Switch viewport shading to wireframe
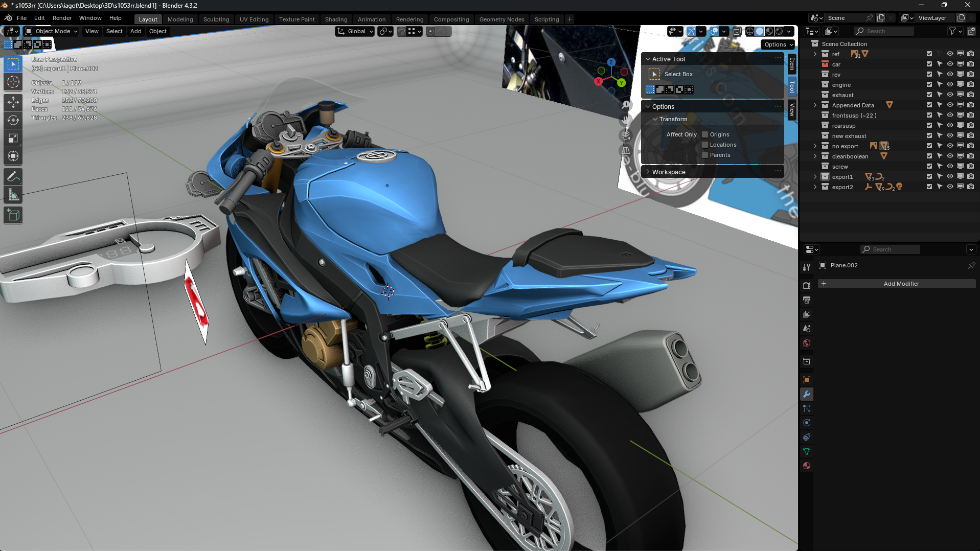 click(750, 31)
